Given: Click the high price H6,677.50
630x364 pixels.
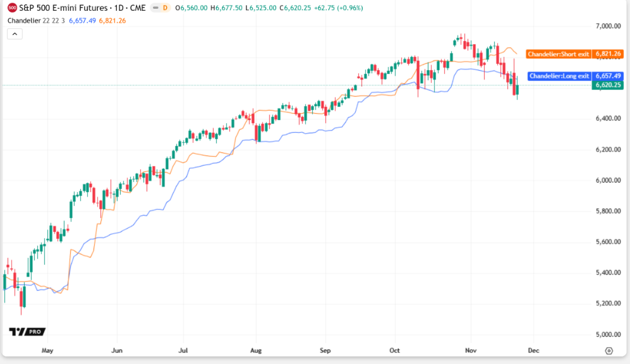Looking at the screenshot, I should (x=226, y=8).
